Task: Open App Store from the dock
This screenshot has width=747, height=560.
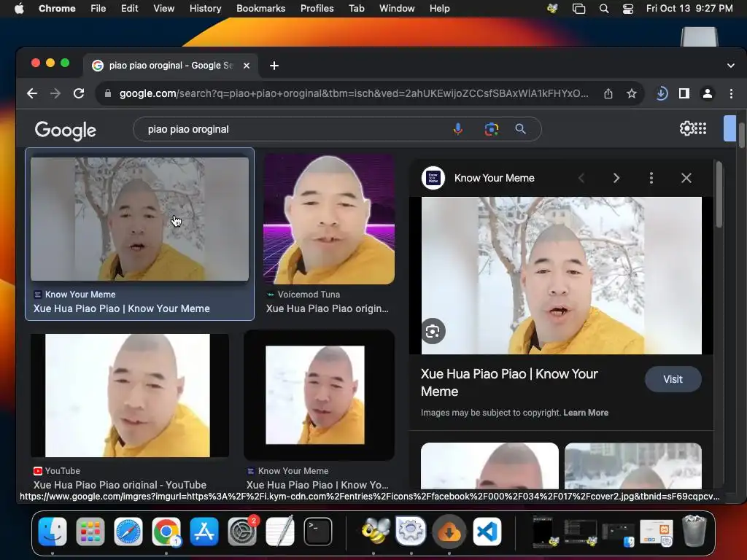Action: [204, 532]
